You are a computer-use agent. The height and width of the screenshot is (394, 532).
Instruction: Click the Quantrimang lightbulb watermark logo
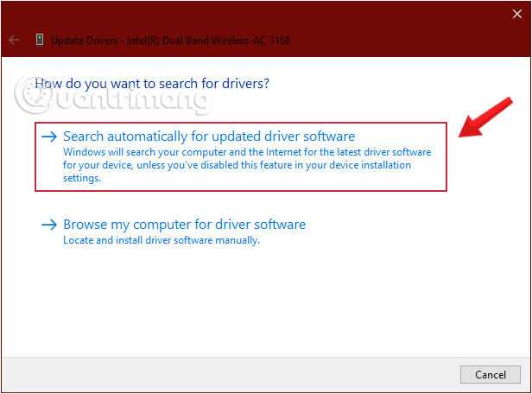[28, 93]
